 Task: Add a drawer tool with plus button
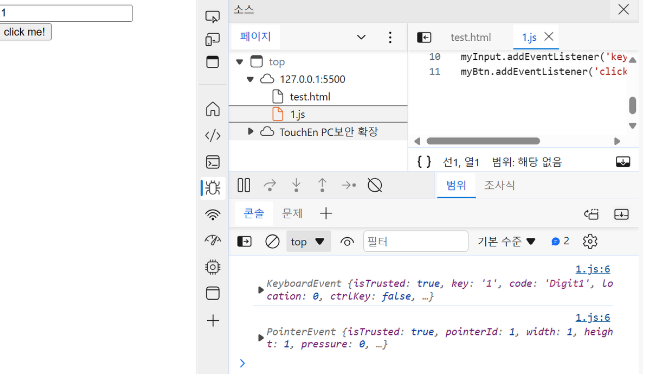click(x=325, y=213)
